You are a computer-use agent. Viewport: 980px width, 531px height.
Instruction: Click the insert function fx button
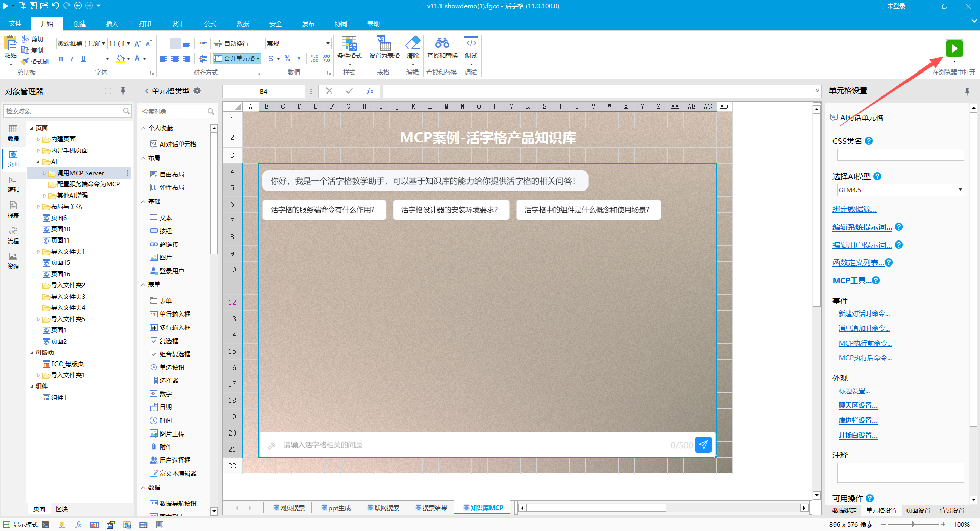(x=370, y=91)
